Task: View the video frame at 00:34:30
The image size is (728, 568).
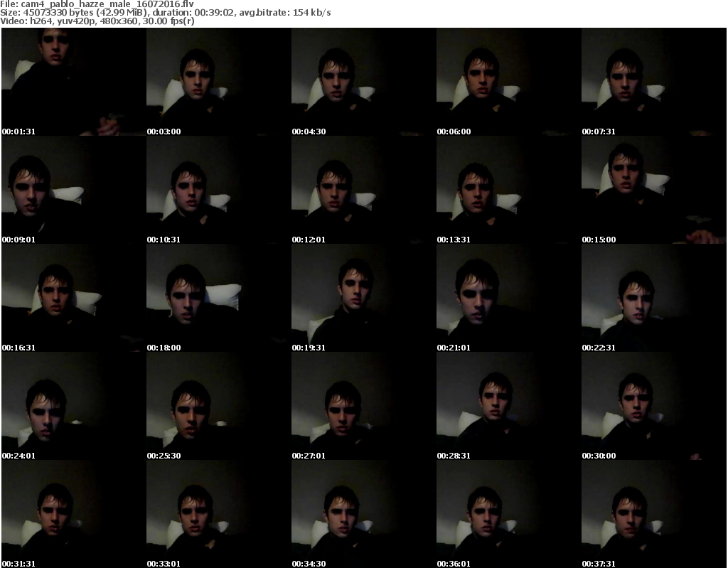Action: pyautogui.click(x=363, y=514)
